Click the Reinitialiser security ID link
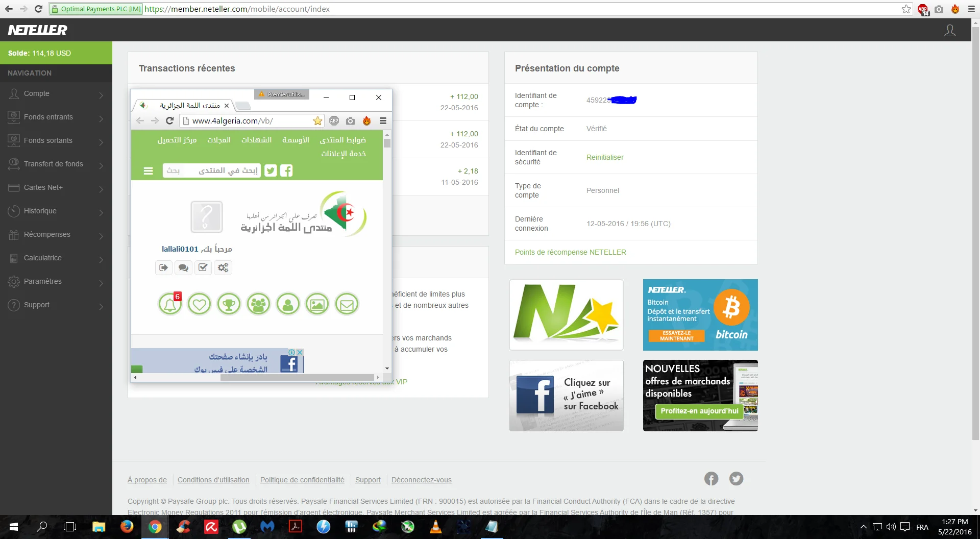 605,157
